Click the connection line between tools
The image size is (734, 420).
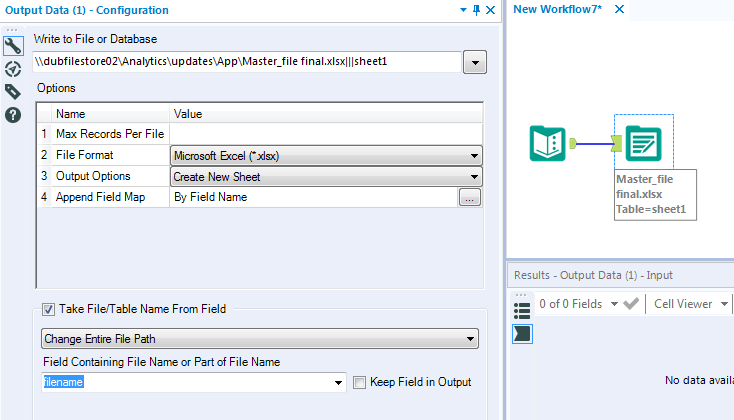(594, 143)
